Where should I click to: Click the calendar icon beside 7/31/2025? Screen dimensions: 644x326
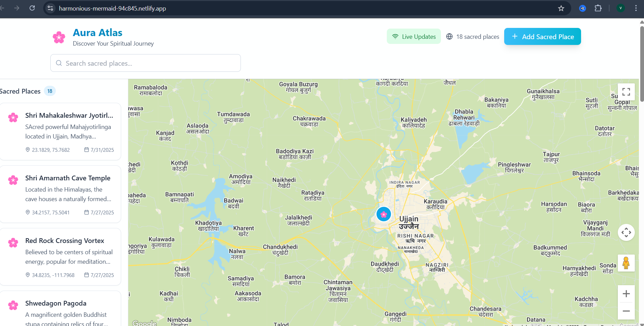(86, 150)
